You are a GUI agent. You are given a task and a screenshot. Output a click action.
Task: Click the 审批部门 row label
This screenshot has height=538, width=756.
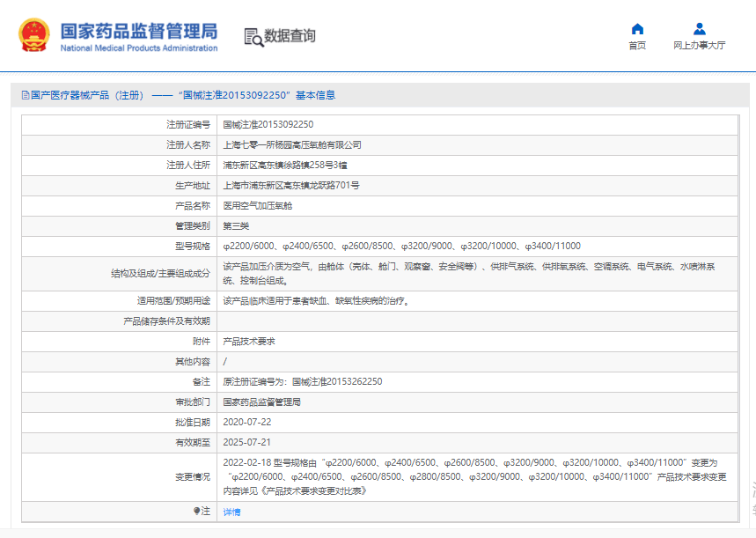pos(193,402)
